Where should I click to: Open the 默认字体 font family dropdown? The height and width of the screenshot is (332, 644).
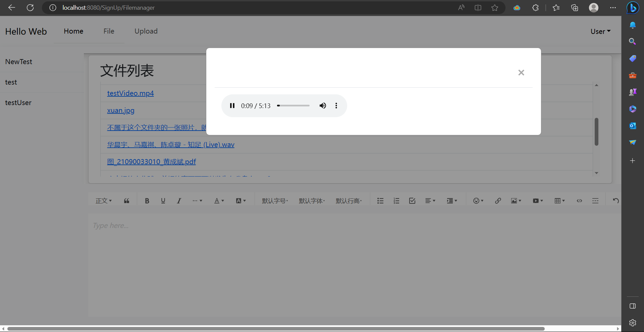tap(312, 201)
